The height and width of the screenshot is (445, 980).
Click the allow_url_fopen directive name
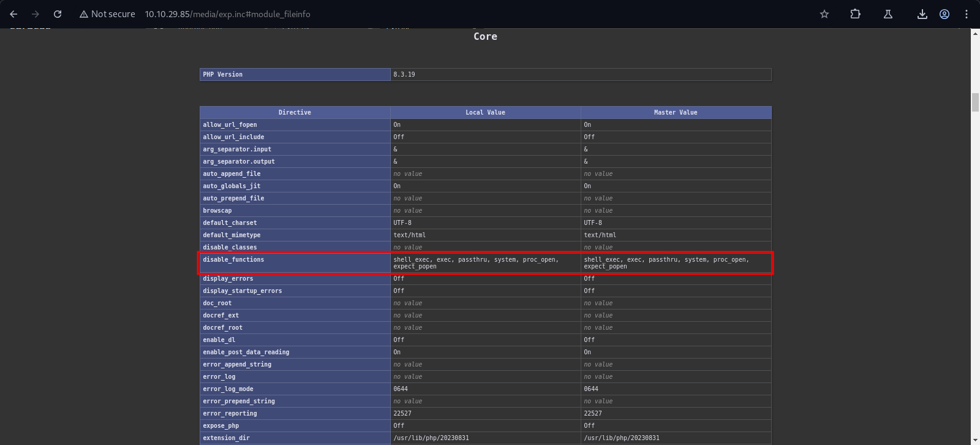coord(230,125)
